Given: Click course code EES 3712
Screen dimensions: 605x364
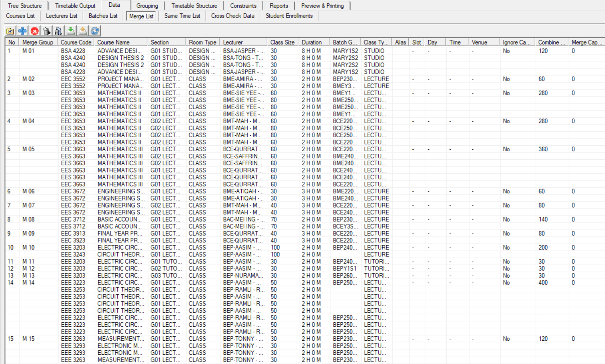Looking at the screenshot, I should coord(73,226).
